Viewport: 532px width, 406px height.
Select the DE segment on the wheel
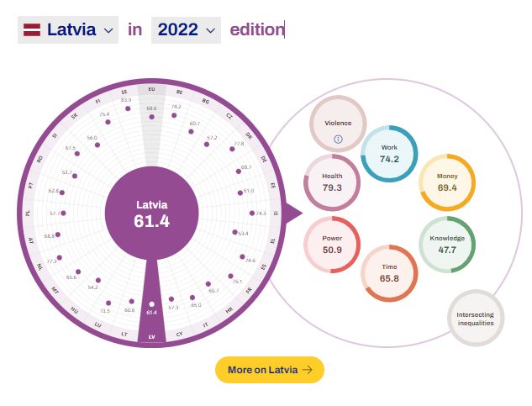pyautogui.click(x=264, y=158)
